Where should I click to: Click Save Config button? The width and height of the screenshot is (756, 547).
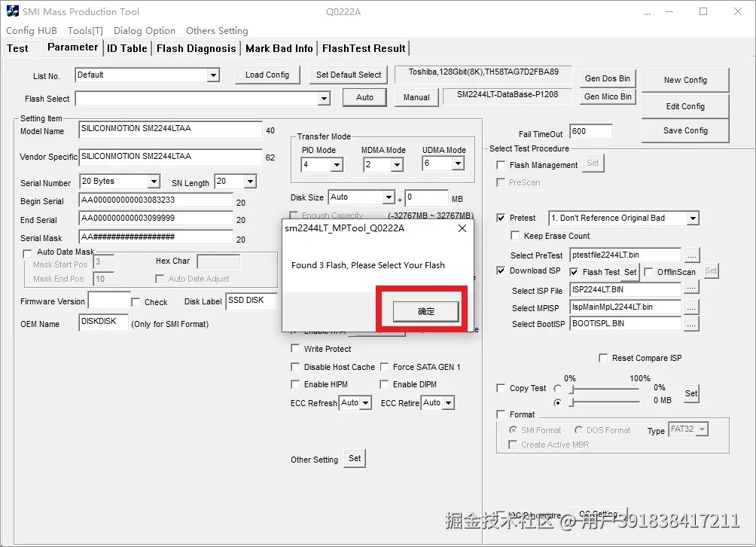coord(685,130)
